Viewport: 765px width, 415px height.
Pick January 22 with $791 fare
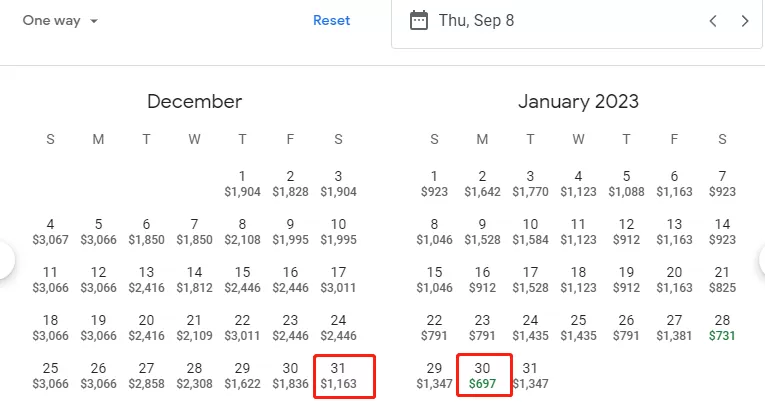(434, 328)
